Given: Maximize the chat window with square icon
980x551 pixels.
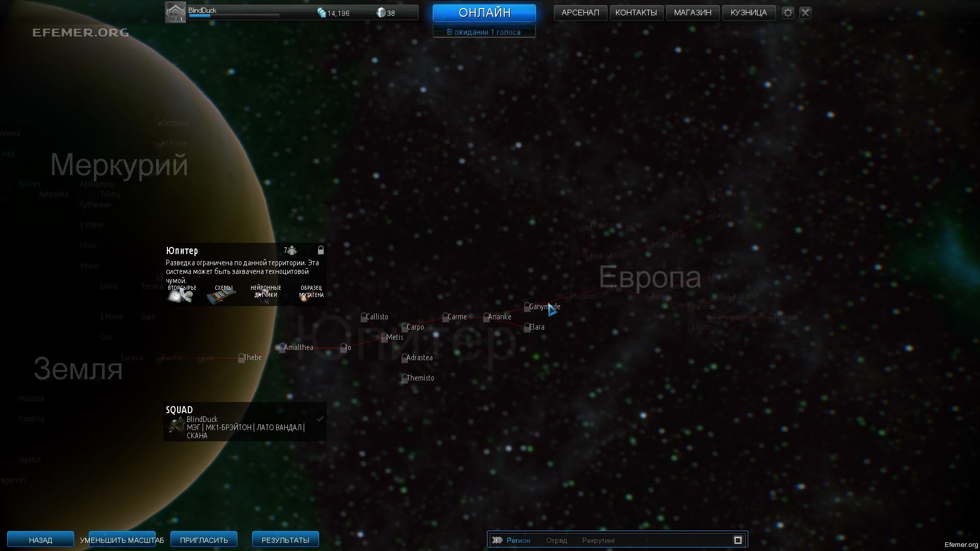Looking at the screenshot, I should (x=738, y=540).
